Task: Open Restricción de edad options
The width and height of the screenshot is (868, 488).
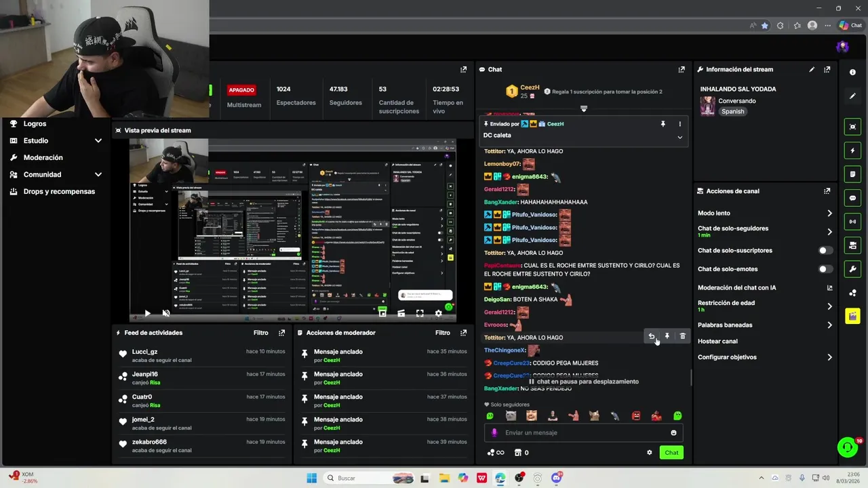Action: tap(765, 306)
